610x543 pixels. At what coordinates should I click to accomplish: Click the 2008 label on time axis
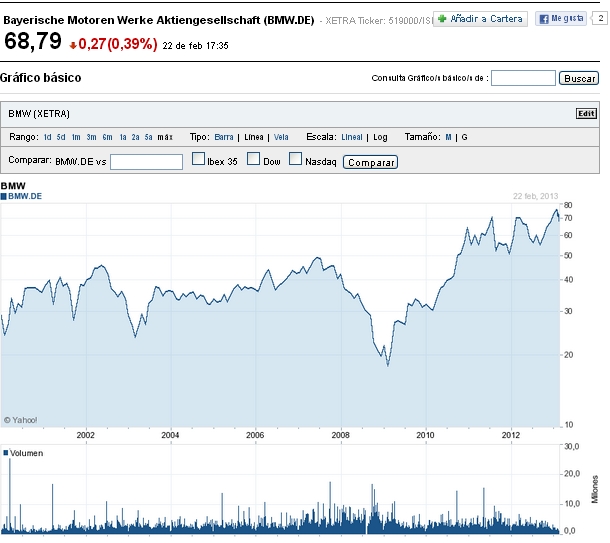340,435
